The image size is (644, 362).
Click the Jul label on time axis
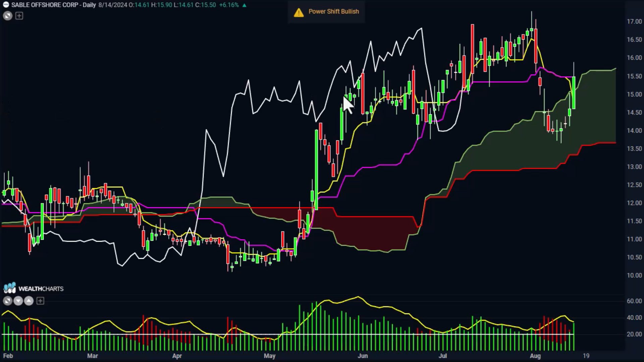[443, 356]
